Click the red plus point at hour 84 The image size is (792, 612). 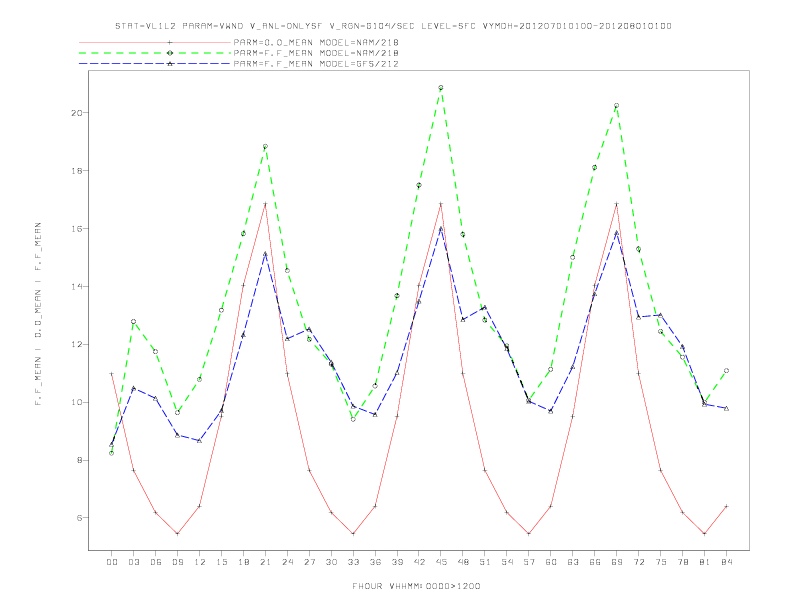pyautogui.click(x=726, y=506)
